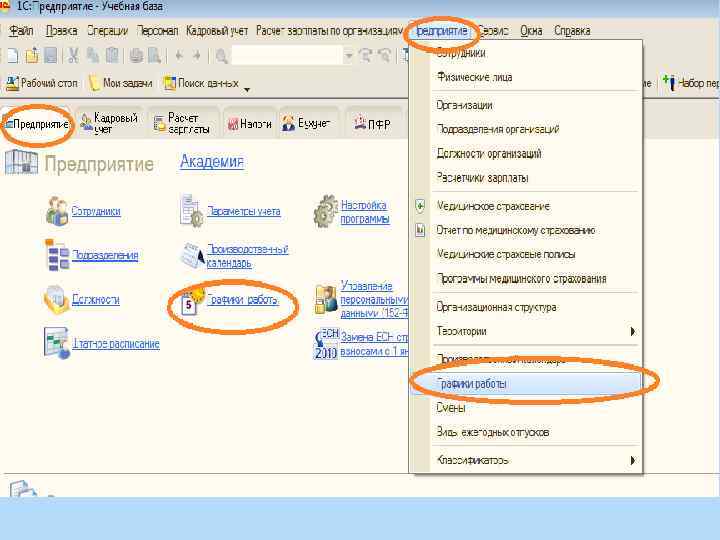Expand the toolbar overflow arrow below Поиск данных
This screenshot has height=540, width=720.
click(x=247, y=90)
